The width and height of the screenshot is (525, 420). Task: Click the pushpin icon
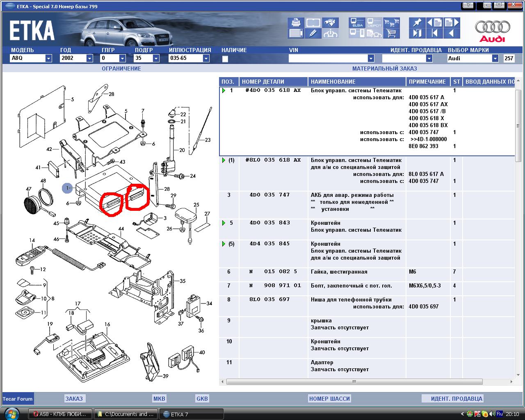coord(417,23)
